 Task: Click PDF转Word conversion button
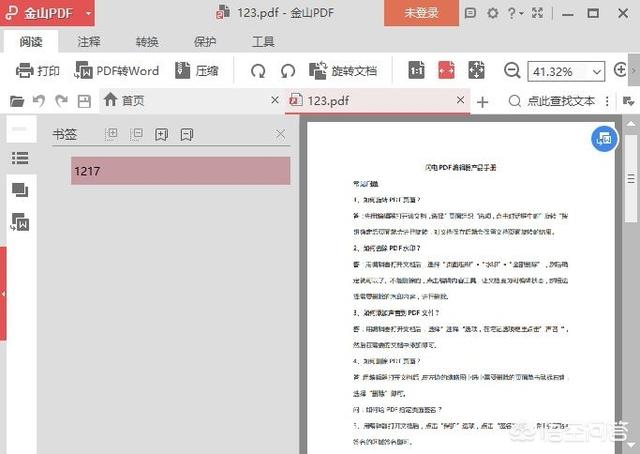point(116,71)
